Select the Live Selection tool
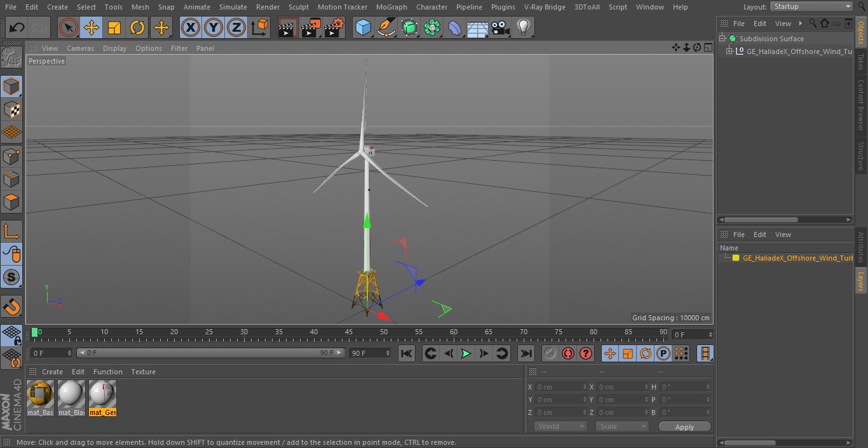The height and width of the screenshot is (448, 868). point(69,28)
